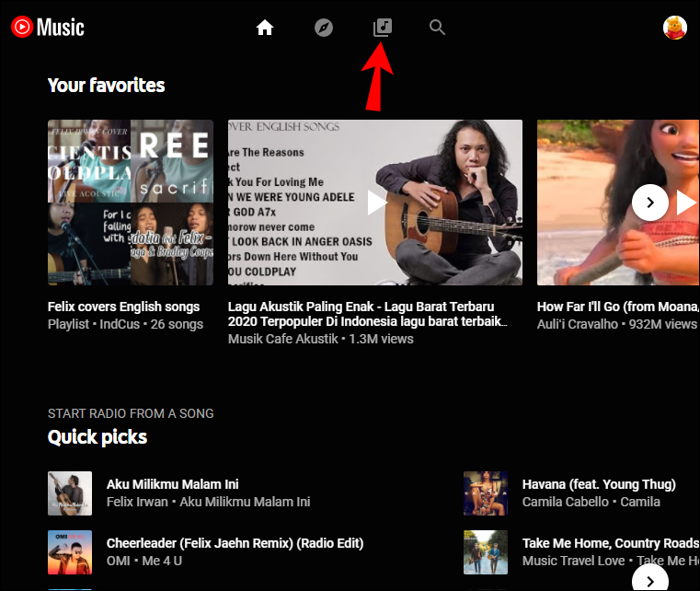
Task: Open the Musik Cafe Akustik channel
Action: (x=283, y=339)
